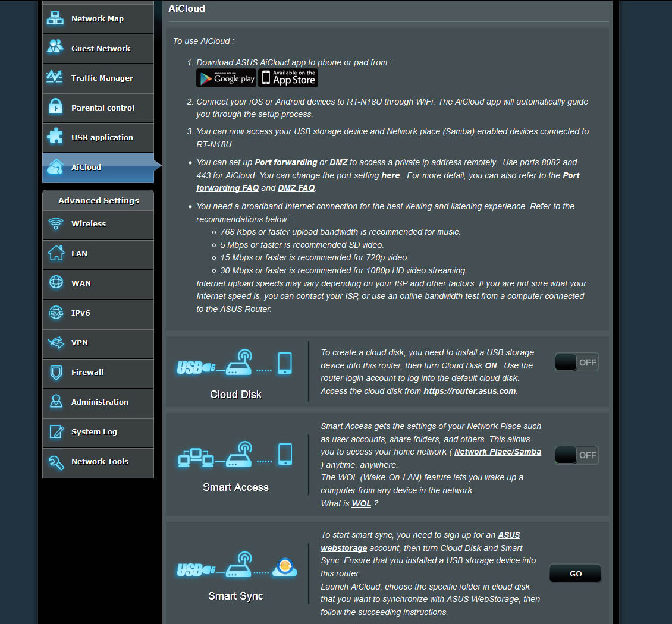Click the '5 Mbps' SD video line
This screenshot has width=672, height=624.
[x=302, y=245]
